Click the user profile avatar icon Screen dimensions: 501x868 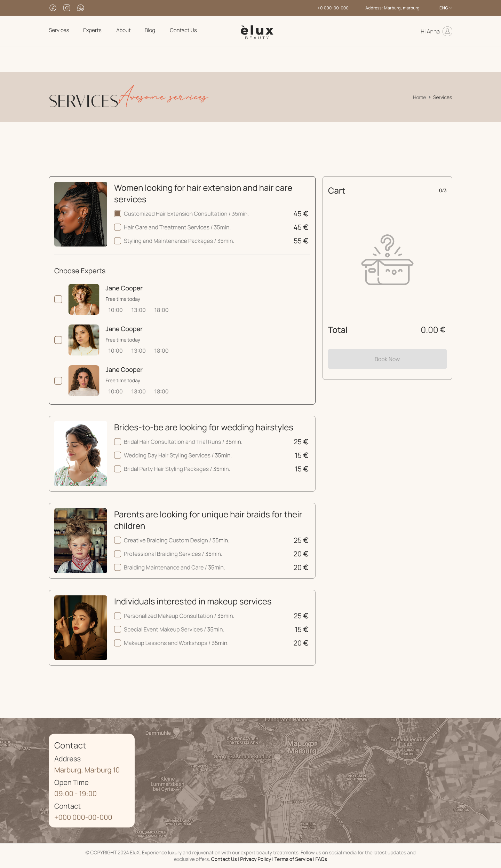(447, 31)
